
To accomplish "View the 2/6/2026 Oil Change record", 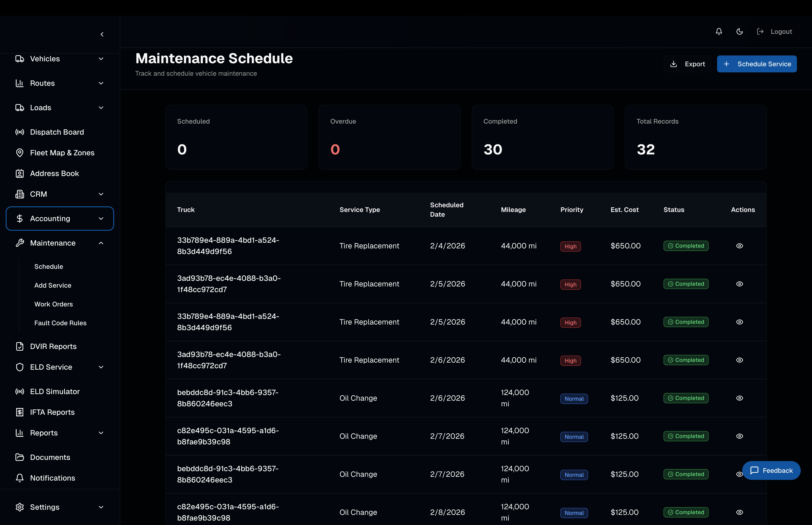I will 739,398.
